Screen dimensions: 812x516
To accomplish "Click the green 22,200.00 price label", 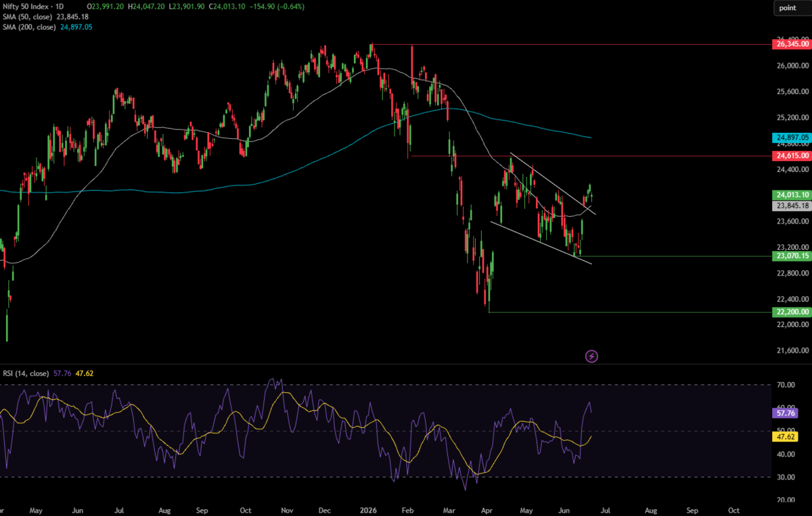I will [x=791, y=311].
